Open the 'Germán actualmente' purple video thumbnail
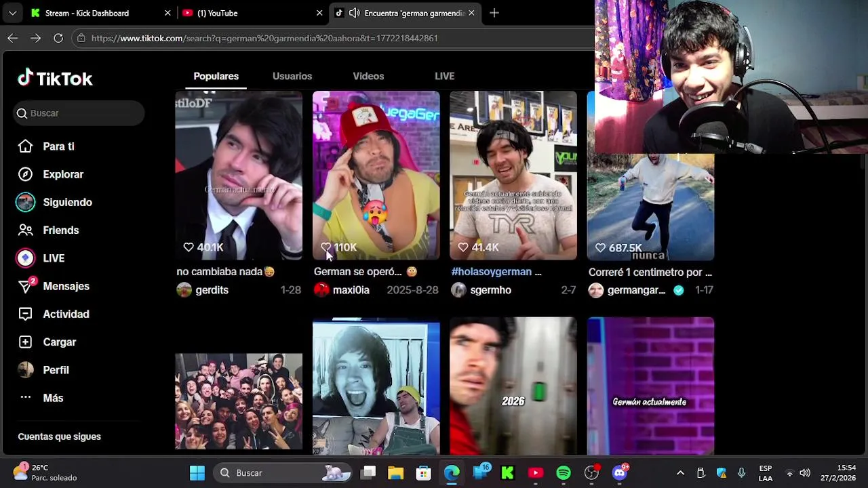 (x=650, y=386)
